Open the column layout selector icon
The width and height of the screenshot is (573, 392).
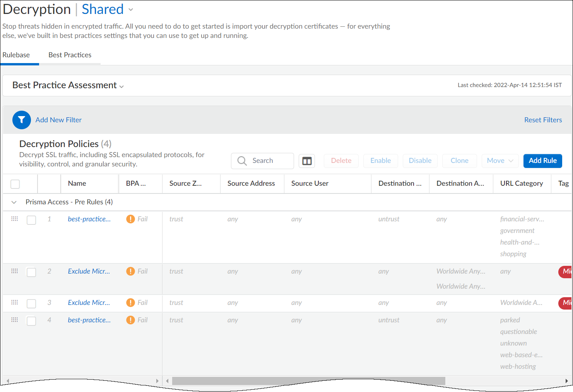[x=307, y=161]
